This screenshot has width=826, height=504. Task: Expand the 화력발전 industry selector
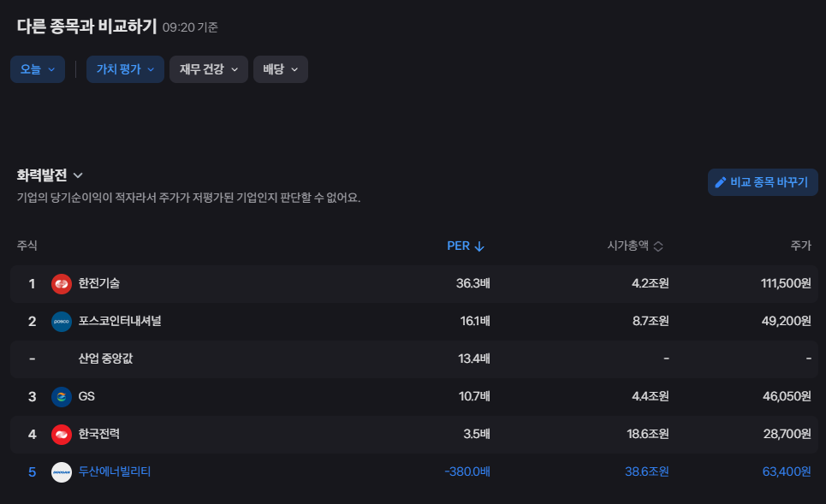pos(50,175)
